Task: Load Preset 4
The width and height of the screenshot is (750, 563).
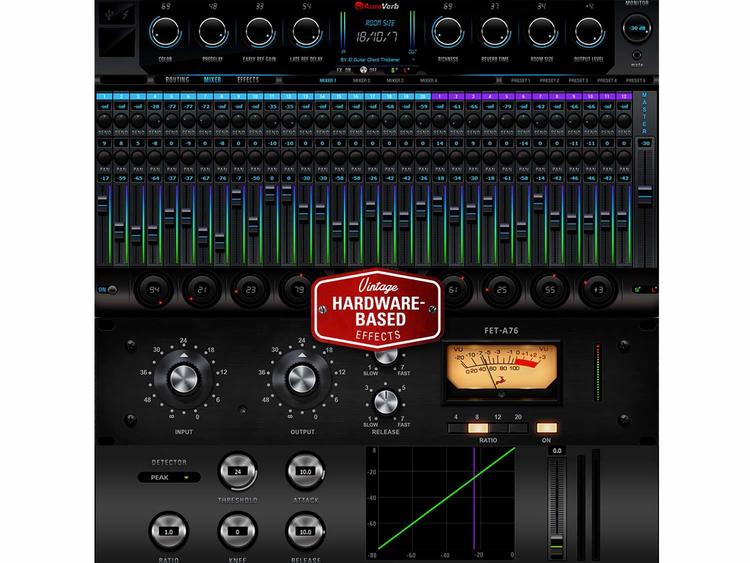Action: [607, 81]
